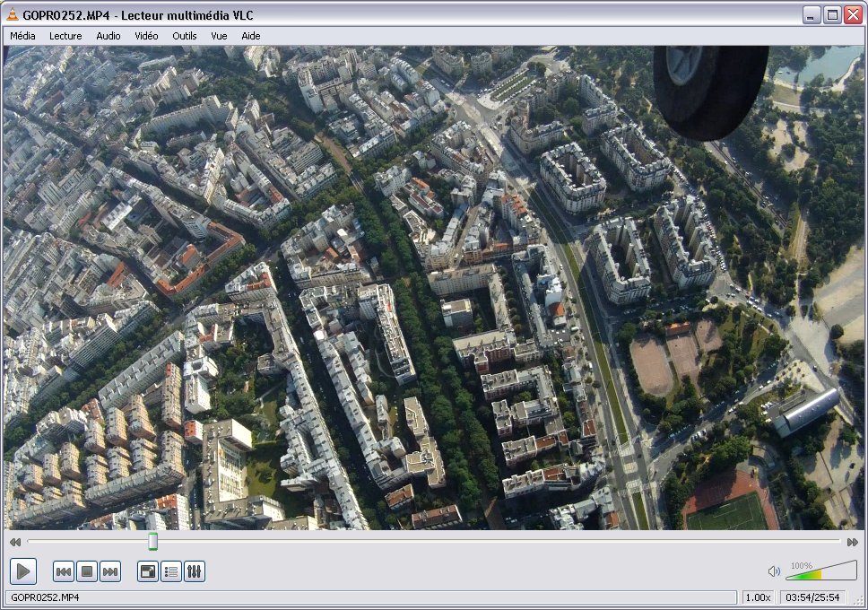Viewport: 868px width, 610px height.
Task: Close the VLC window
Action: [x=853, y=15]
